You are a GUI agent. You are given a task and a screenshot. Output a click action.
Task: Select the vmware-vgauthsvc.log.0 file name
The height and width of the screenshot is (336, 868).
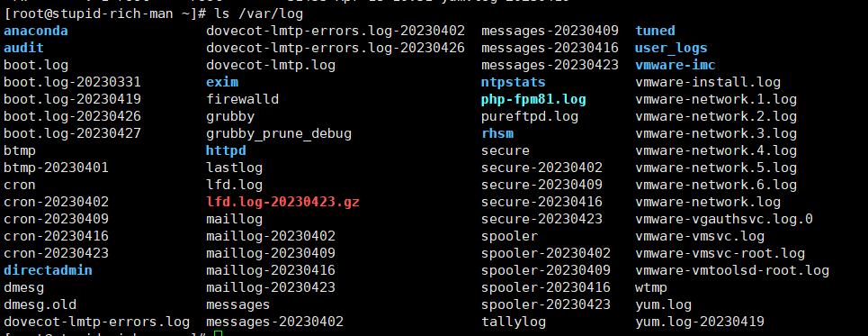tap(723, 219)
